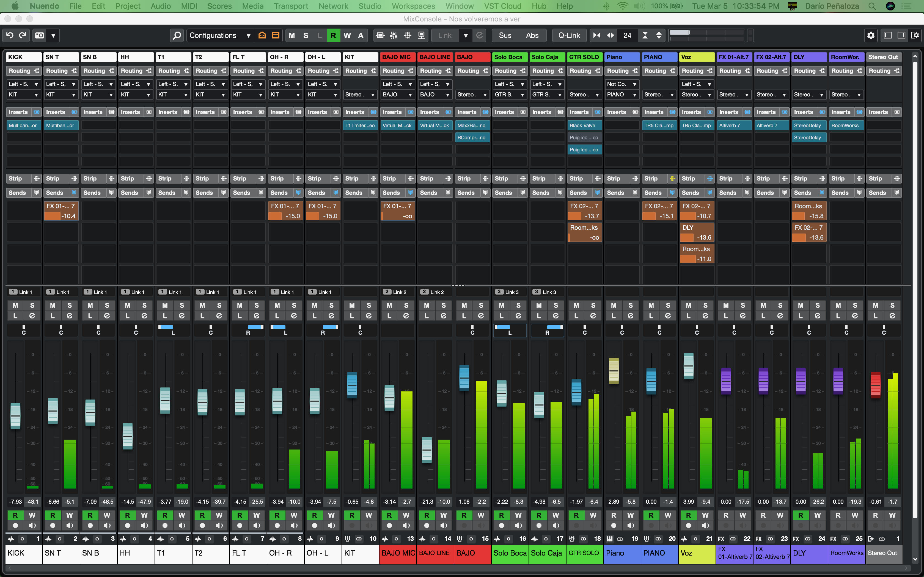This screenshot has height=577, width=924.
Task: Open KICK channel routing settings icon
Action: 37,71
